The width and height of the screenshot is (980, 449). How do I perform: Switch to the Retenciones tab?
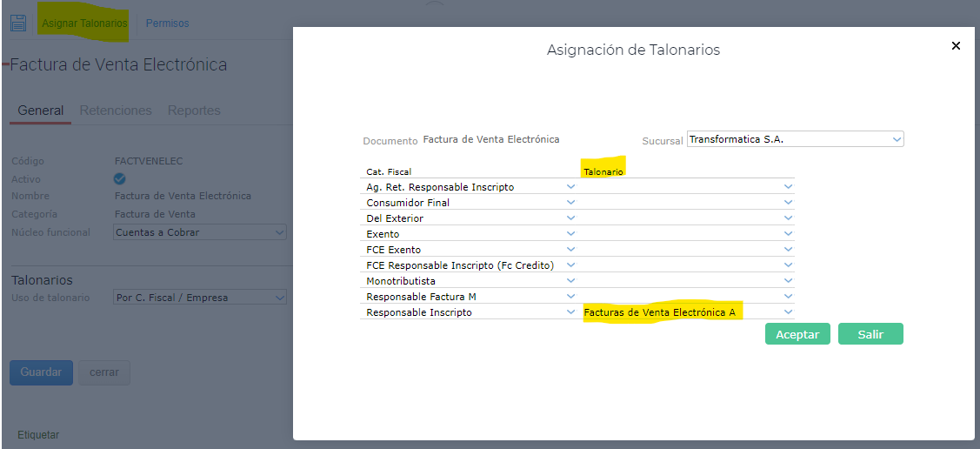click(116, 111)
